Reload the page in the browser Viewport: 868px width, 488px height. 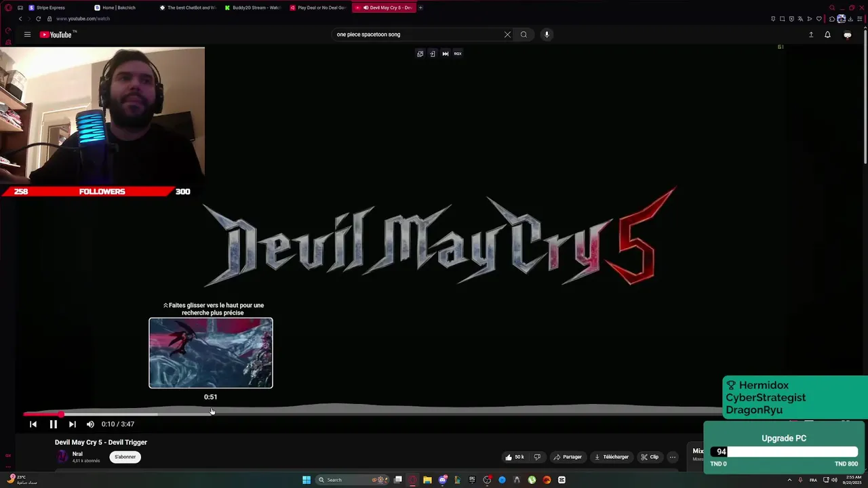(x=38, y=19)
